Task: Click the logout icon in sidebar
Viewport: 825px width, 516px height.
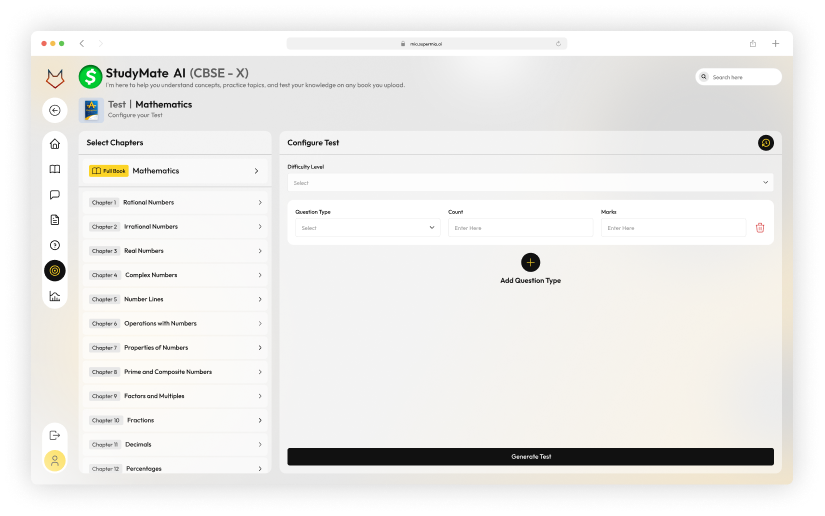Action: tap(55, 435)
